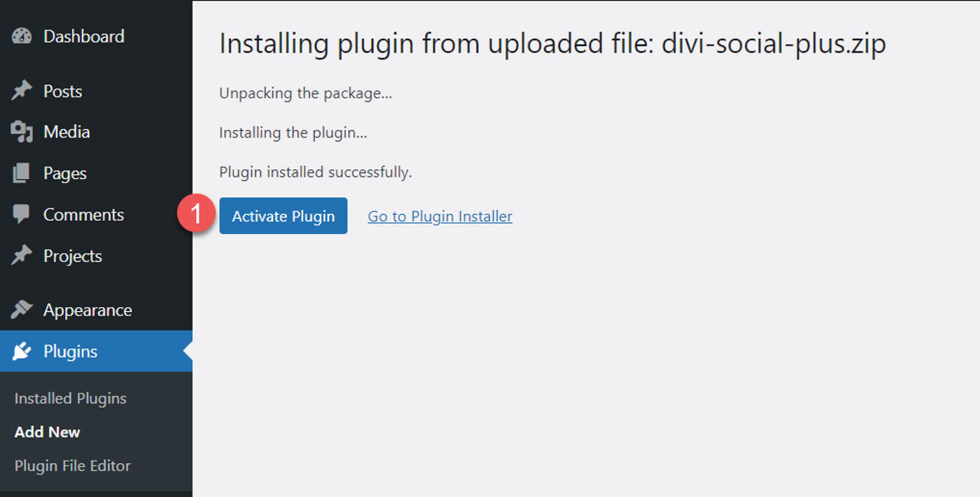Click the Appearance paintbrush icon
The width and height of the screenshot is (980, 497).
[x=22, y=309]
